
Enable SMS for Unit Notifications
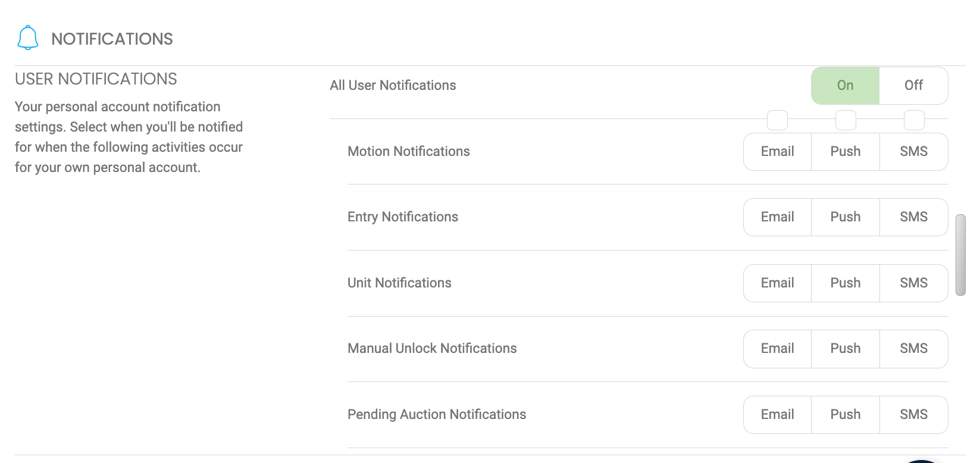pos(914,283)
